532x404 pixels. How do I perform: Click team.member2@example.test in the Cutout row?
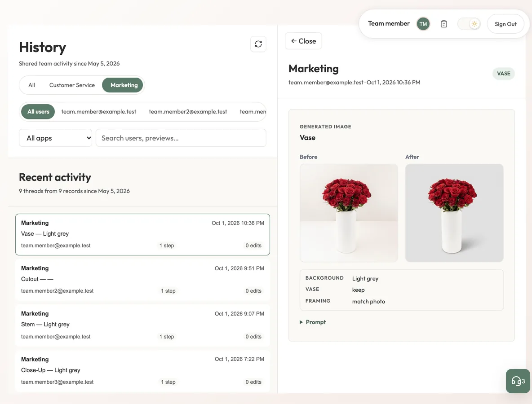coord(58,291)
